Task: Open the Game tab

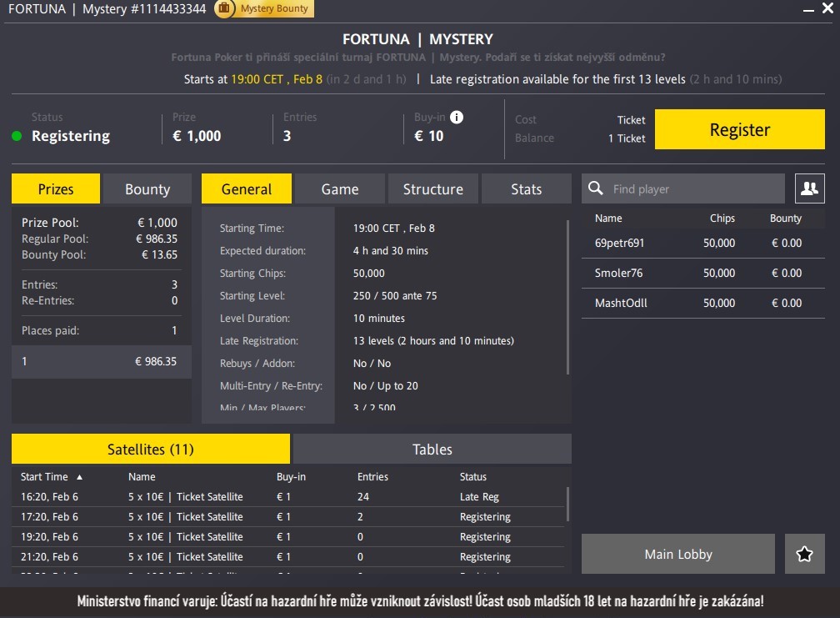Action: (x=340, y=188)
